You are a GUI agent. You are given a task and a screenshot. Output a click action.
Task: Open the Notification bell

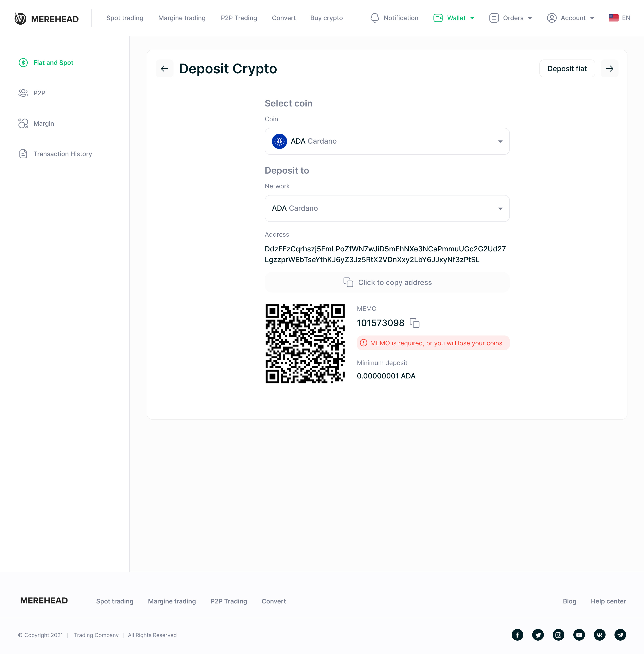click(x=375, y=18)
